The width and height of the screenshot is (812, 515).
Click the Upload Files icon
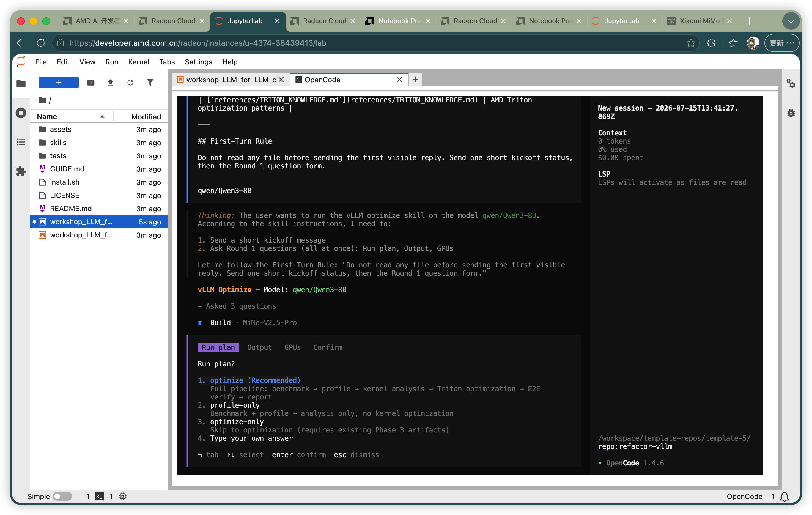pyautogui.click(x=110, y=82)
